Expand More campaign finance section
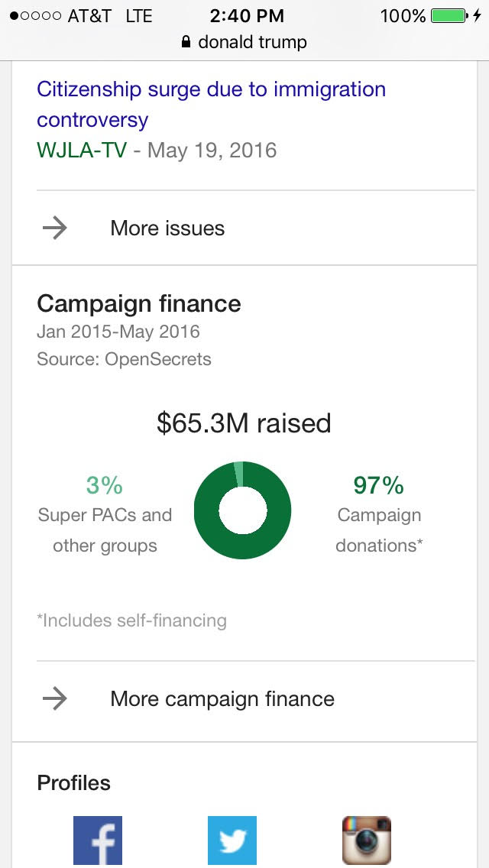 tap(222, 698)
